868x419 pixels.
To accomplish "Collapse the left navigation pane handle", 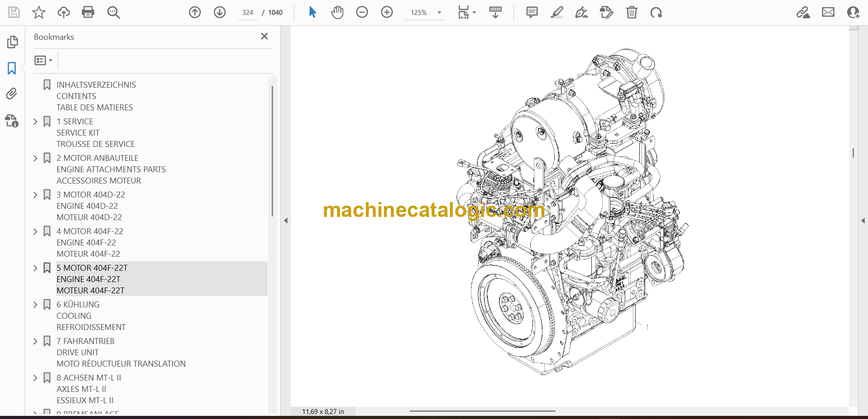I will click(286, 221).
